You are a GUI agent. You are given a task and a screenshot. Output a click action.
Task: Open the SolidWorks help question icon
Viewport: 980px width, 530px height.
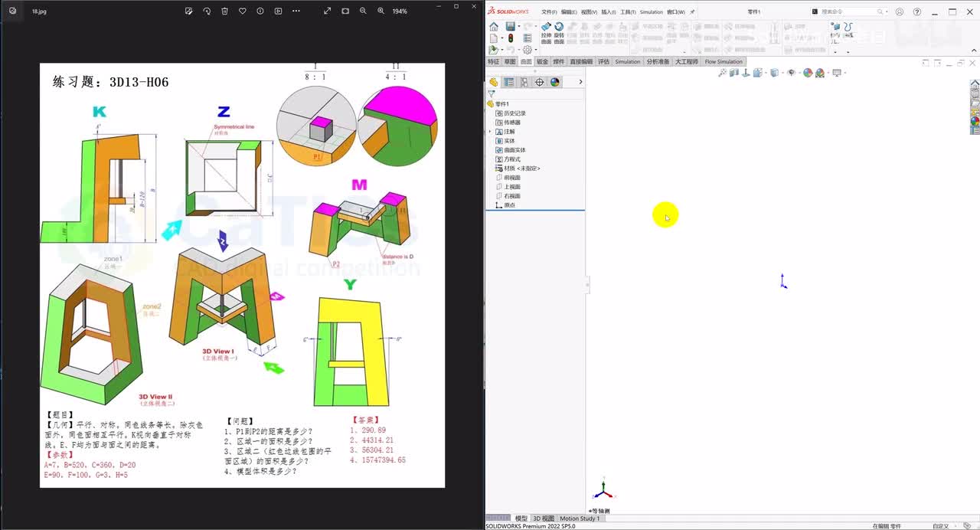click(x=917, y=12)
